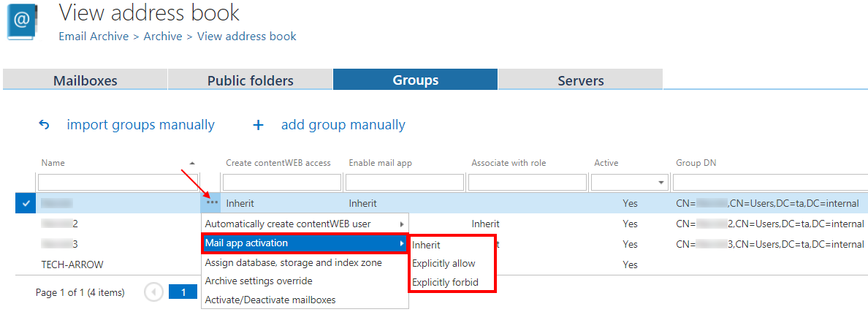Open the Active filter dropdown
868x312 pixels.
point(661,182)
